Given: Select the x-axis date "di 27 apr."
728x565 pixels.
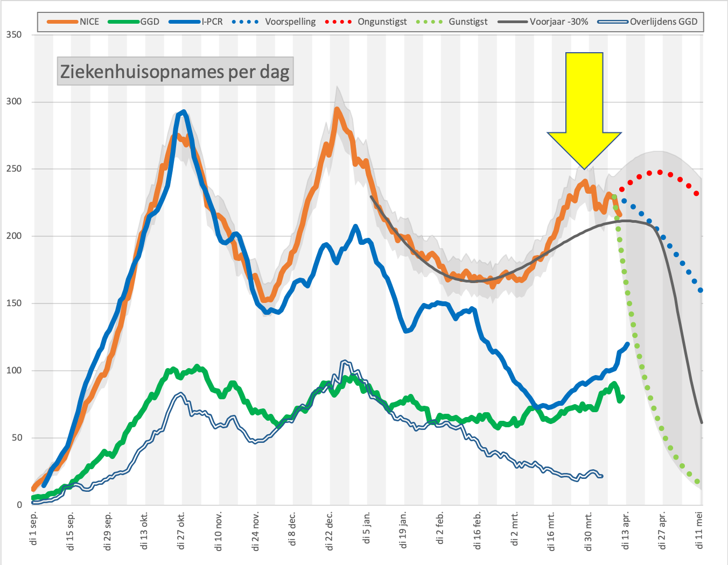Looking at the screenshot, I should 663,531.
